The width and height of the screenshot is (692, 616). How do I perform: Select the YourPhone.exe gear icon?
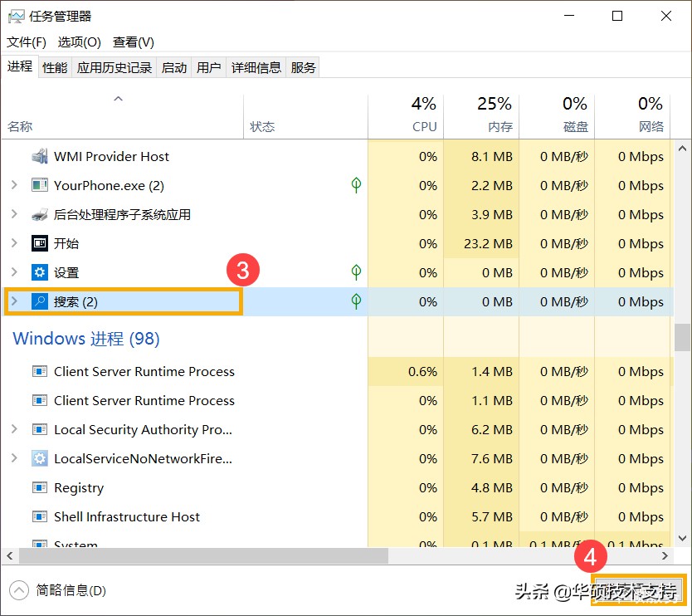[x=38, y=185]
